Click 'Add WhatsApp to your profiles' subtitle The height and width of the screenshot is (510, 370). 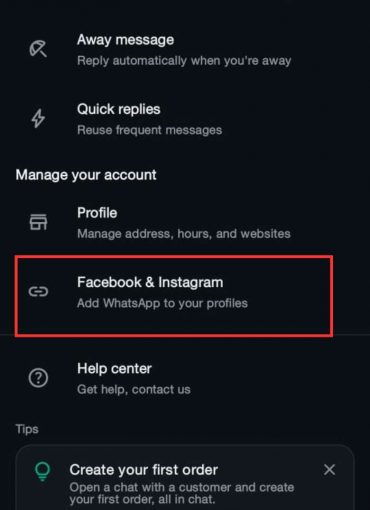point(162,303)
